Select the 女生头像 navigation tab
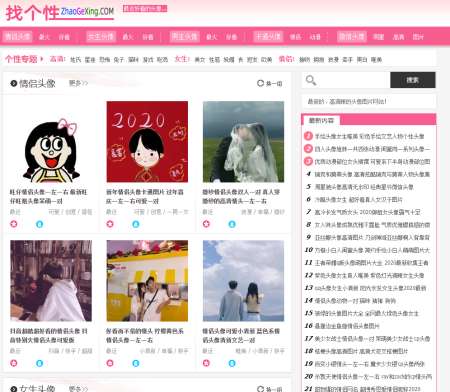Image resolution: width=450 pixels, height=392 pixels. pos(101,36)
